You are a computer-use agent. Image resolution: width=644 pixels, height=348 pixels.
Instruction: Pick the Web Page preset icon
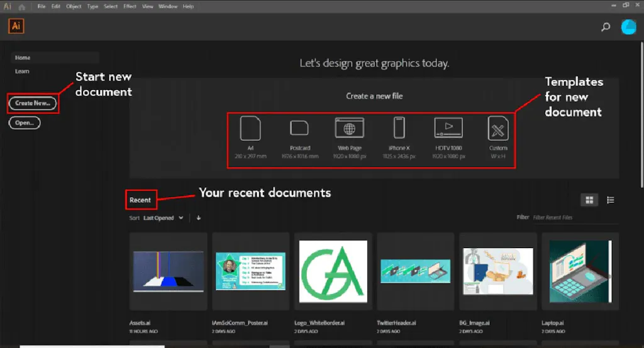pyautogui.click(x=350, y=129)
